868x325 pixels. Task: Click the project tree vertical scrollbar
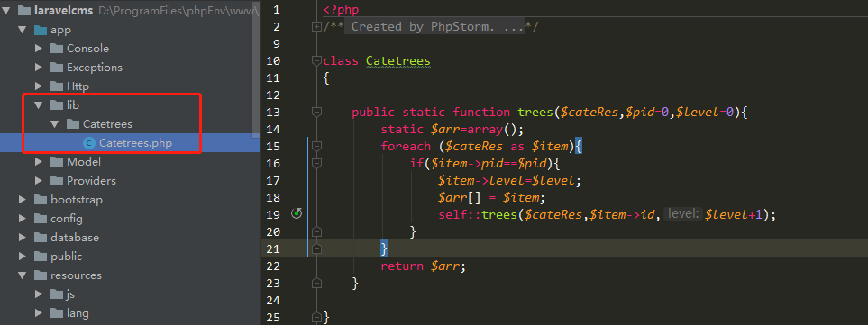(x=256, y=69)
